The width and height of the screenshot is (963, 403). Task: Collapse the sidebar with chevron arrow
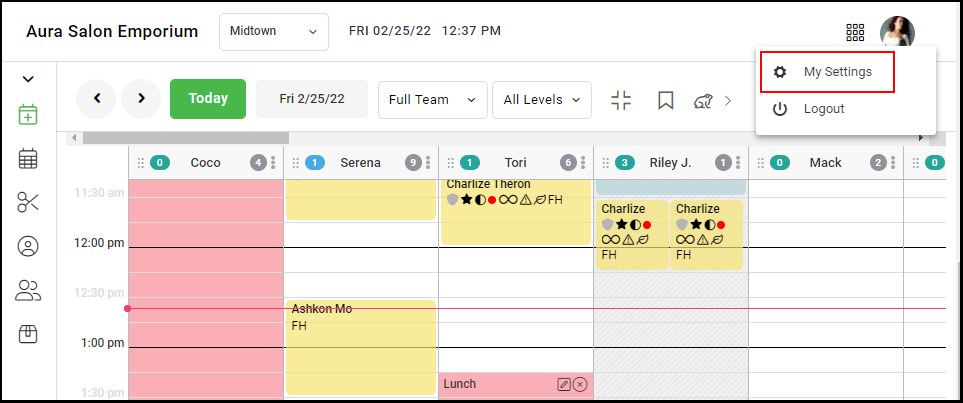[x=28, y=79]
